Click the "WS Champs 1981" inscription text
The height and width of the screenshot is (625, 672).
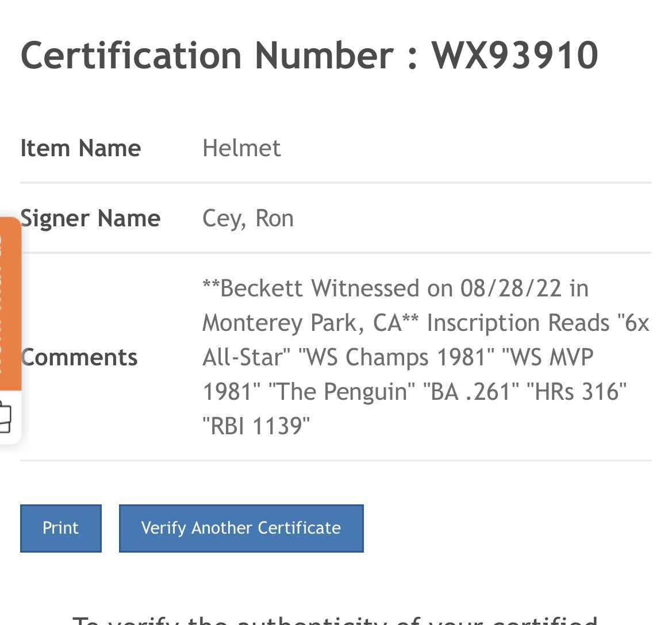(397, 357)
